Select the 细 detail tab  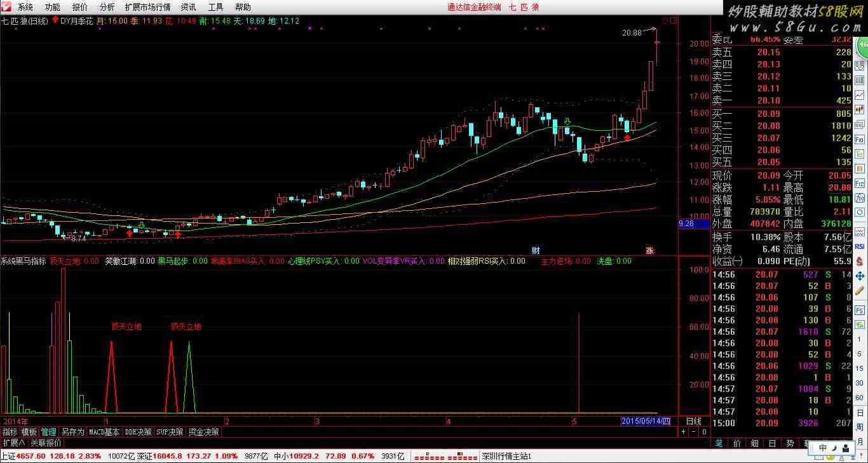pos(755,443)
